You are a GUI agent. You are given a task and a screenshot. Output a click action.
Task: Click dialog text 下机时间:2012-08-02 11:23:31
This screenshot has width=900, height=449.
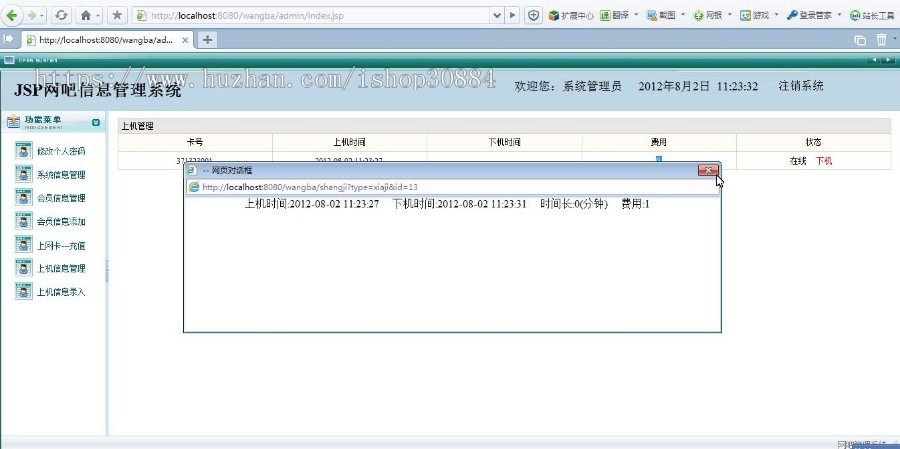click(x=459, y=204)
